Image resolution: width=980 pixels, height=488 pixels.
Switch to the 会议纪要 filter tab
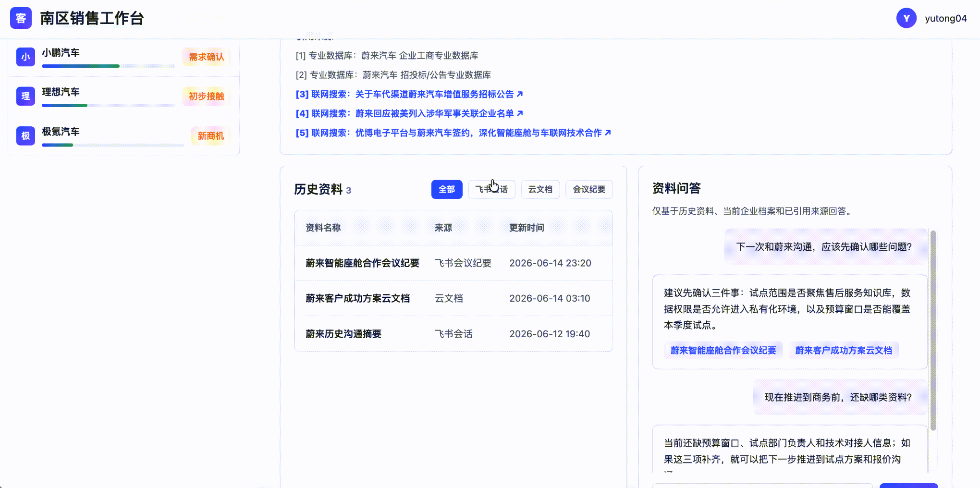[589, 189]
